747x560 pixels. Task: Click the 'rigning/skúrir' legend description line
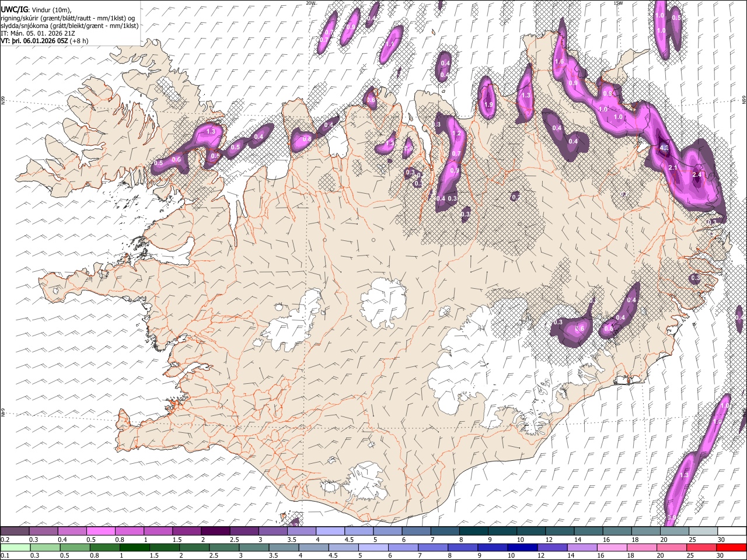click(x=67, y=18)
